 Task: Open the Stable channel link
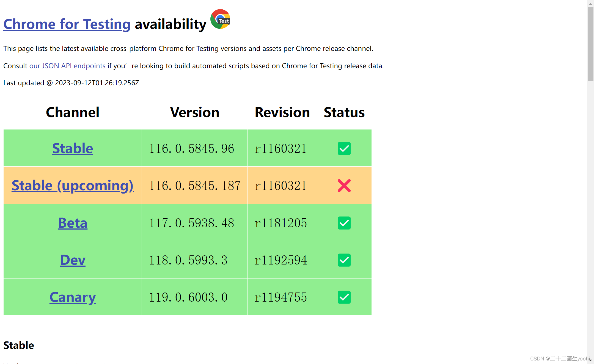(x=72, y=148)
